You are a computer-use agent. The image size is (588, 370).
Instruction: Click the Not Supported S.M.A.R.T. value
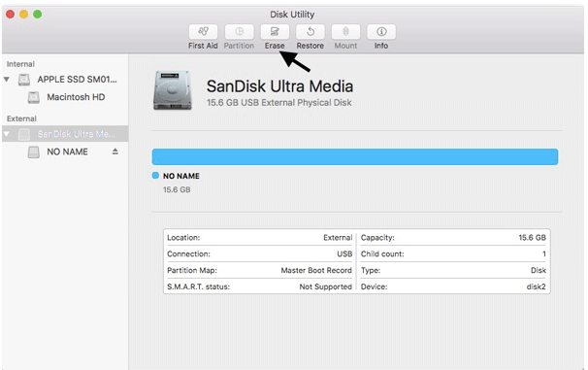(x=325, y=286)
